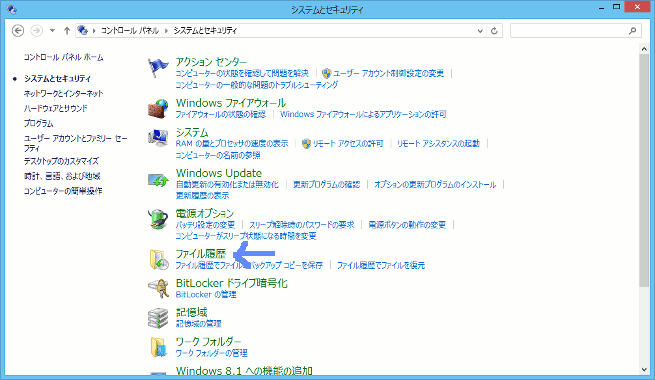Click BitLocker の管理 link

(x=206, y=294)
